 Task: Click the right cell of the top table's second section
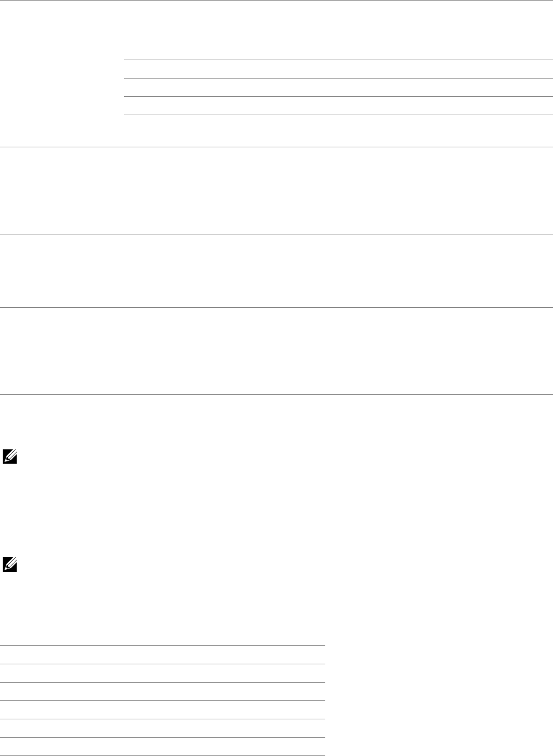pos(338,190)
